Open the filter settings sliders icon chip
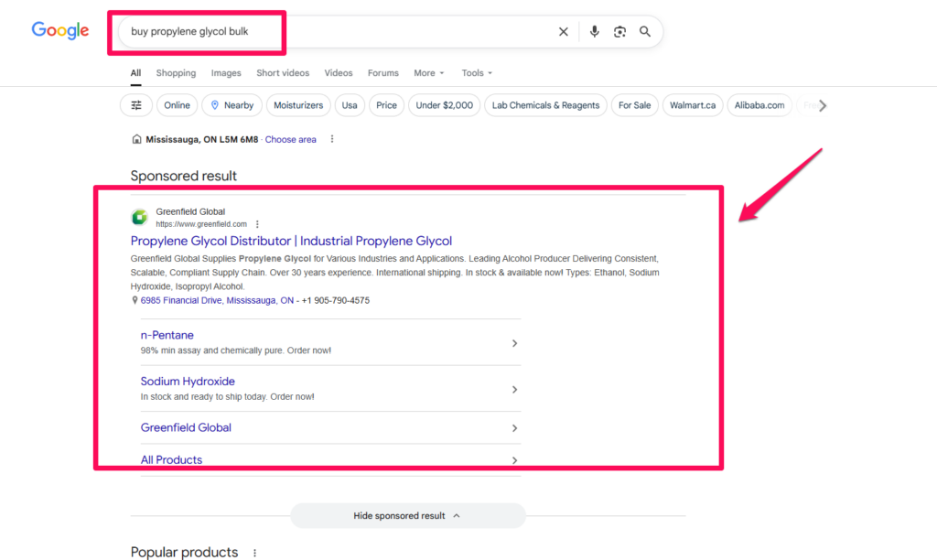 [x=136, y=105]
